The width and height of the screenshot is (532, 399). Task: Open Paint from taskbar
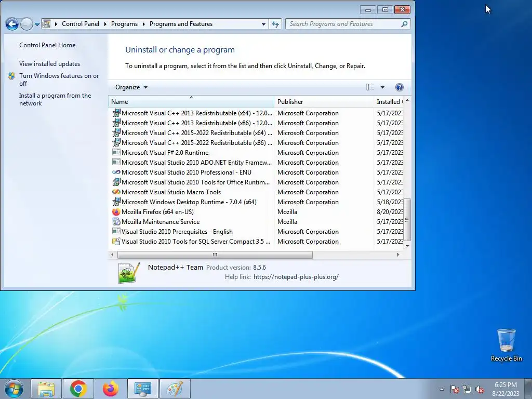[x=175, y=389]
